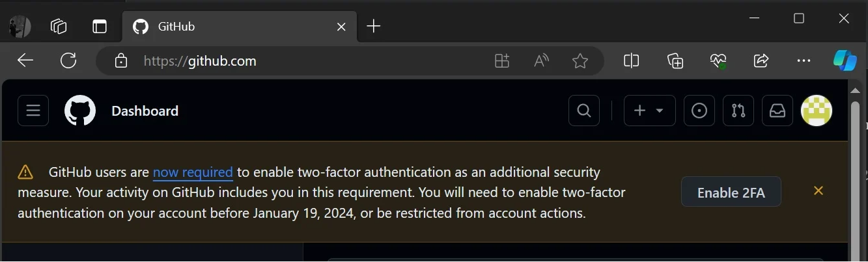Open the GitHub hamburger navigation menu

click(33, 111)
